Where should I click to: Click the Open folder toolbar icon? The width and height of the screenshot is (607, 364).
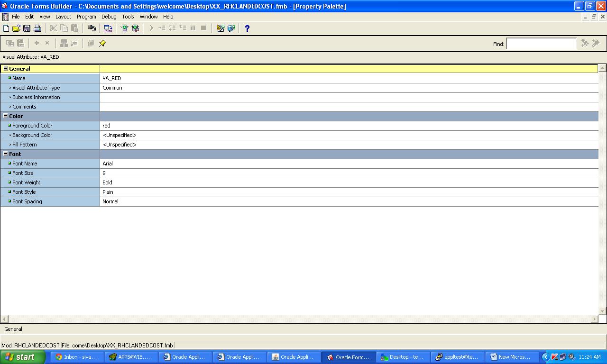point(16,28)
